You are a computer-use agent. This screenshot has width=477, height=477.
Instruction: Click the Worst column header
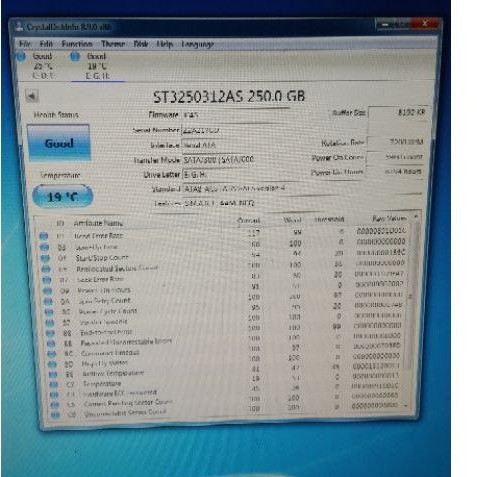pyautogui.click(x=292, y=220)
